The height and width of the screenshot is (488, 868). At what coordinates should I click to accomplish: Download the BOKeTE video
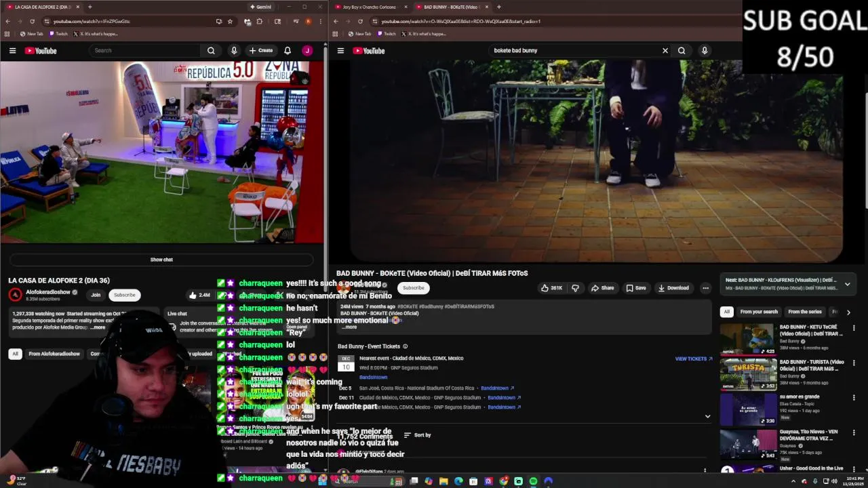click(x=673, y=288)
